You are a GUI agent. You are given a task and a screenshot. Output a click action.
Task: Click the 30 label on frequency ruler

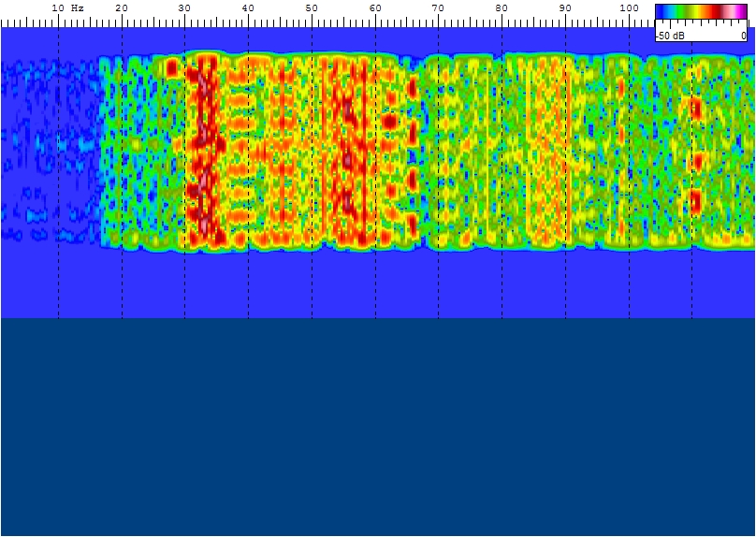pyautogui.click(x=184, y=8)
